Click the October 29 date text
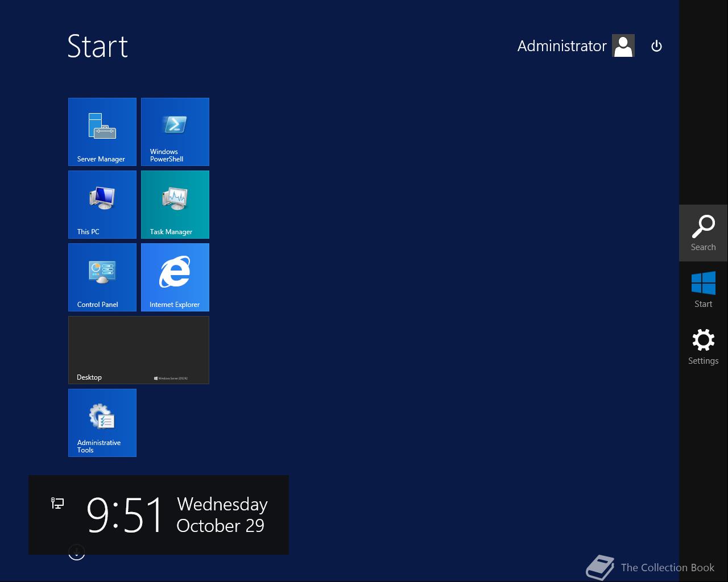Image resolution: width=728 pixels, height=582 pixels. (x=221, y=526)
